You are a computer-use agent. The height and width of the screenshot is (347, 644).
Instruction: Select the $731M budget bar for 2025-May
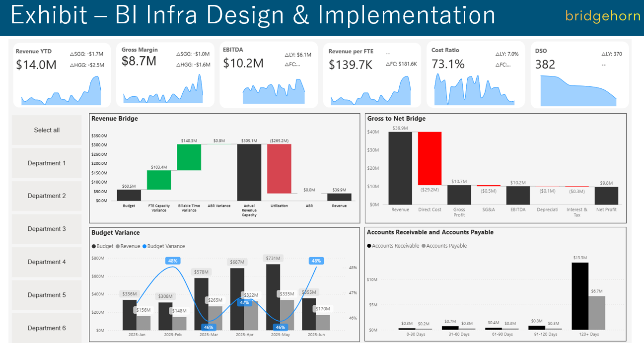(273, 297)
